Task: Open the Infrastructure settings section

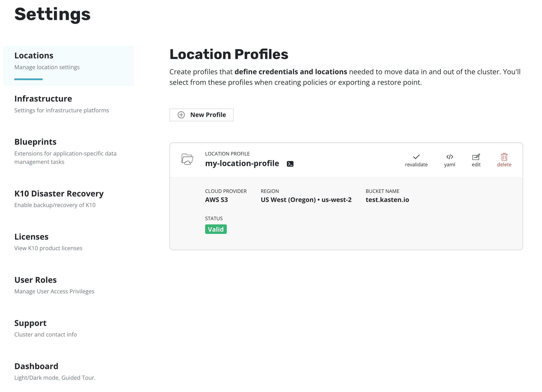Action: [43, 99]
